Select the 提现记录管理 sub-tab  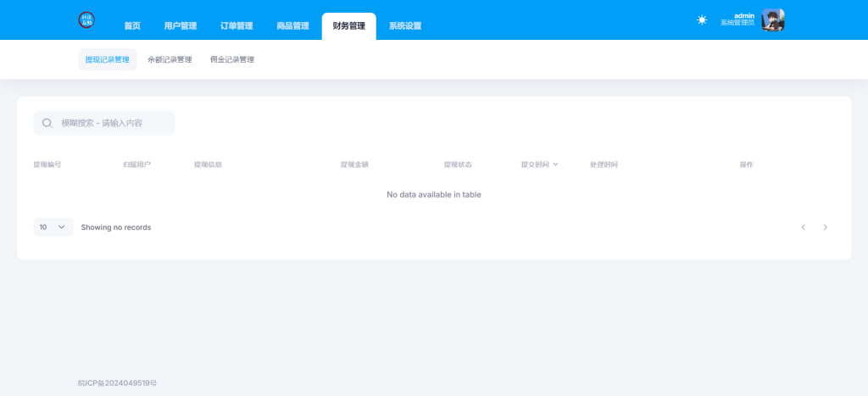(108, 60)
